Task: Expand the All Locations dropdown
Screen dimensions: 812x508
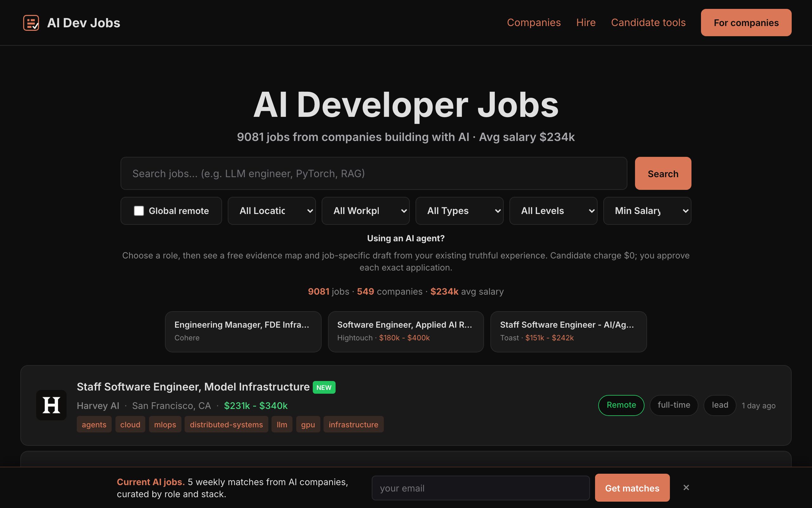Action: [272, 211]
